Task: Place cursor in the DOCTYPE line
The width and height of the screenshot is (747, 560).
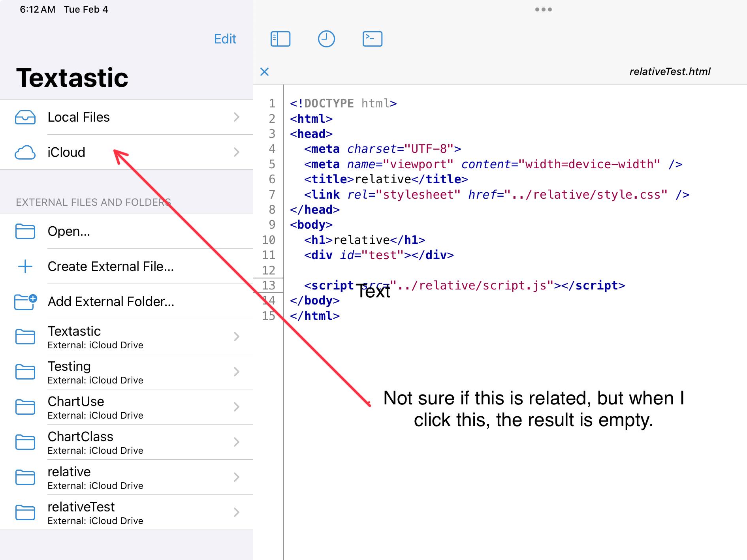Action: tap(343, 103)
